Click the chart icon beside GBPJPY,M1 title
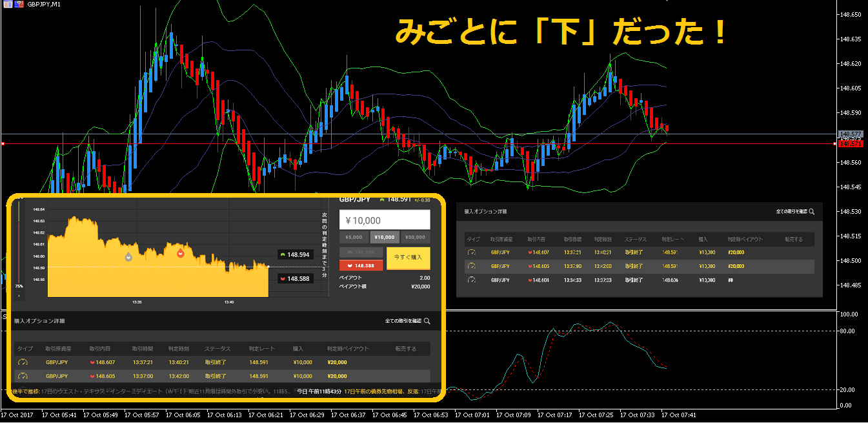868x423 pixels. pyautogui.click(x=7, y=4)
